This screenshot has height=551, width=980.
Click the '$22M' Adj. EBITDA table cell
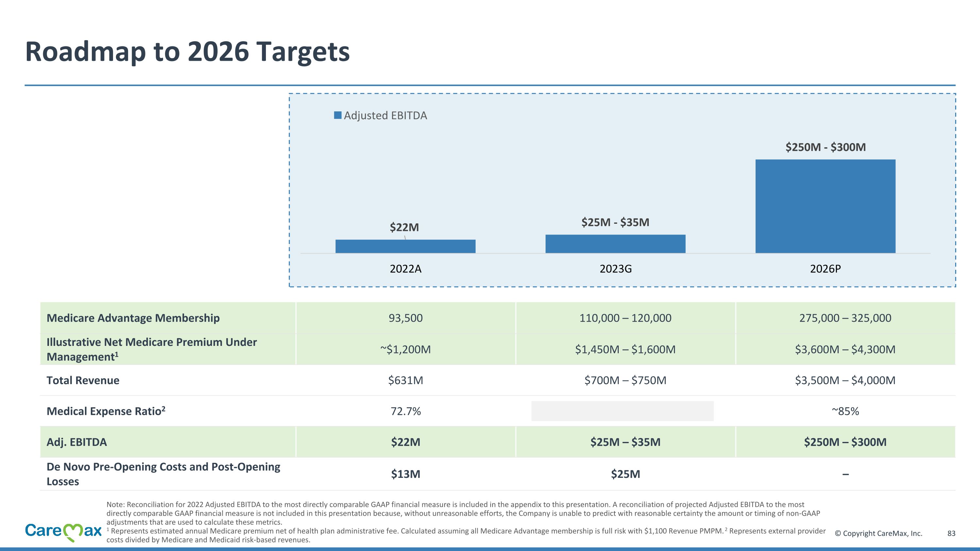click(x=405, y=442)
